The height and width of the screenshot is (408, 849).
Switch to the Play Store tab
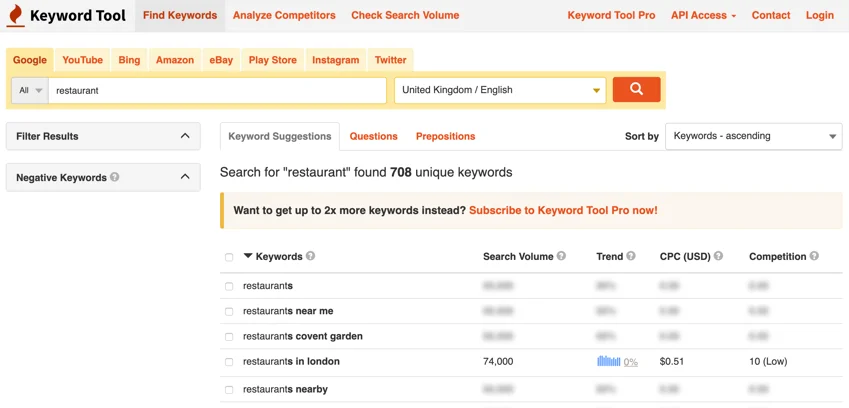[x=272, y=60]
